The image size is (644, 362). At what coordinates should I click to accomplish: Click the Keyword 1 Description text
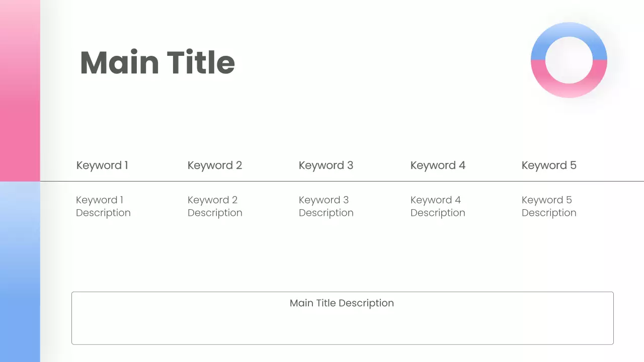point(103,207)
